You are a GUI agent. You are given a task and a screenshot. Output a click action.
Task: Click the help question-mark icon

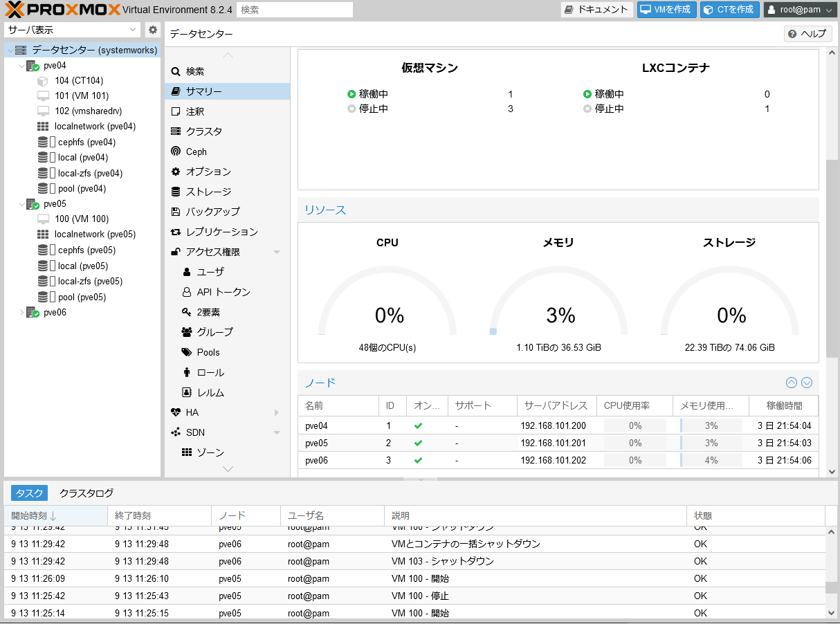tap(792, 34)
